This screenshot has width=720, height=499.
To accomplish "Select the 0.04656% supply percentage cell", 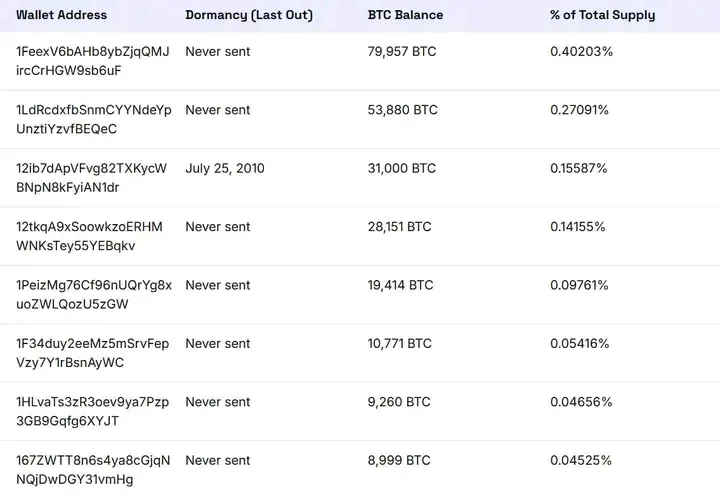I will (579, 402).
